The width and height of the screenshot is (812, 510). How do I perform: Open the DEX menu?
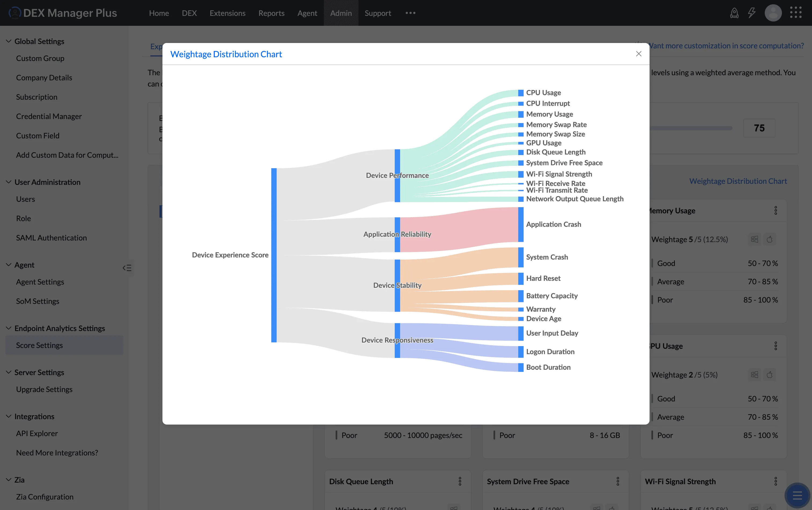click(x=189, y=13)
